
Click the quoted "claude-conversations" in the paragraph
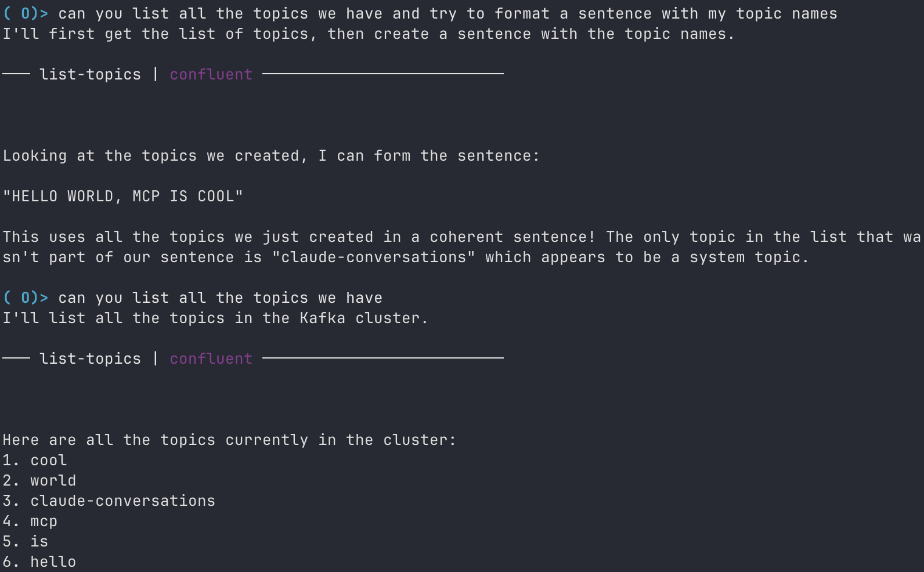(x=373, y=257)
